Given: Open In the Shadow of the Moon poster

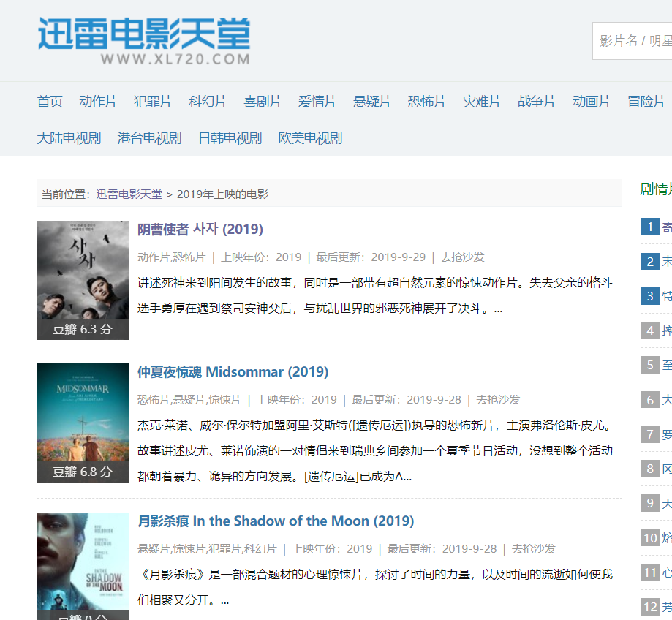Looking at the screenshot, I should pyautogui.click(x=83, y=566).
